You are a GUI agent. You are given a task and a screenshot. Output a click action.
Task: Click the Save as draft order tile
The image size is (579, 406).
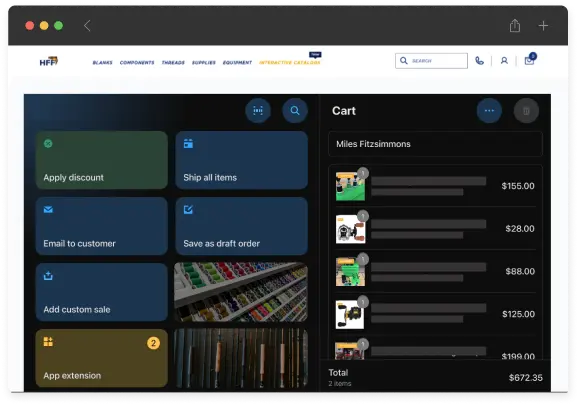click(241, 226)
